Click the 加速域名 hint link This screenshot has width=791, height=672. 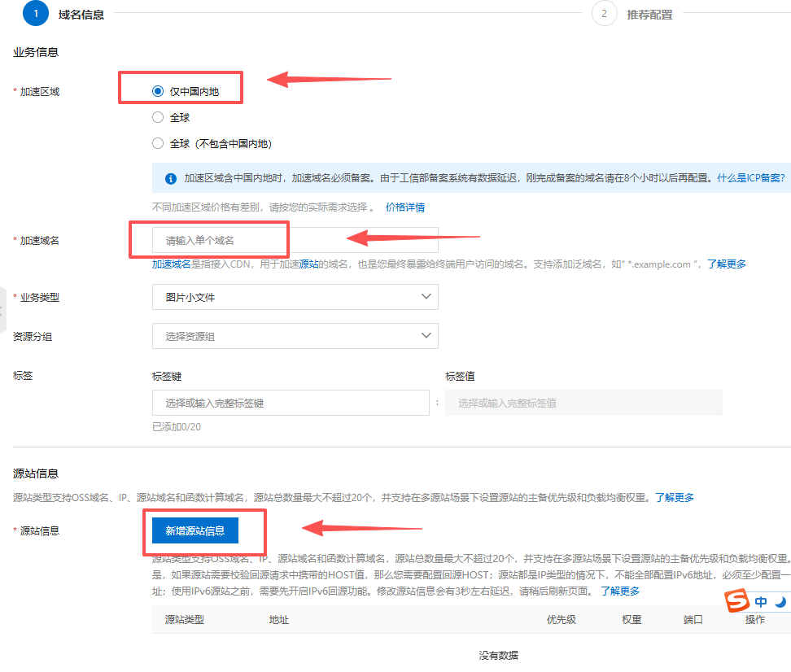tap(172, 264)
